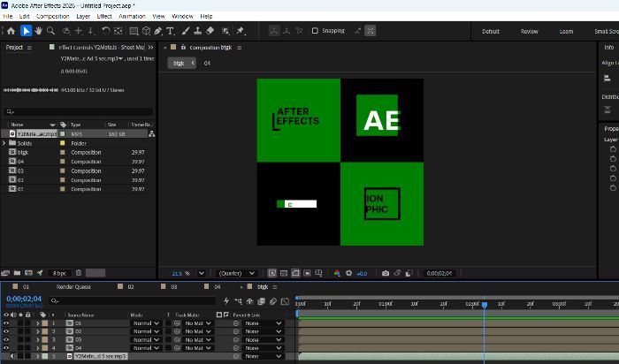Select the Selection arrow tool

[x=26, y=31]
